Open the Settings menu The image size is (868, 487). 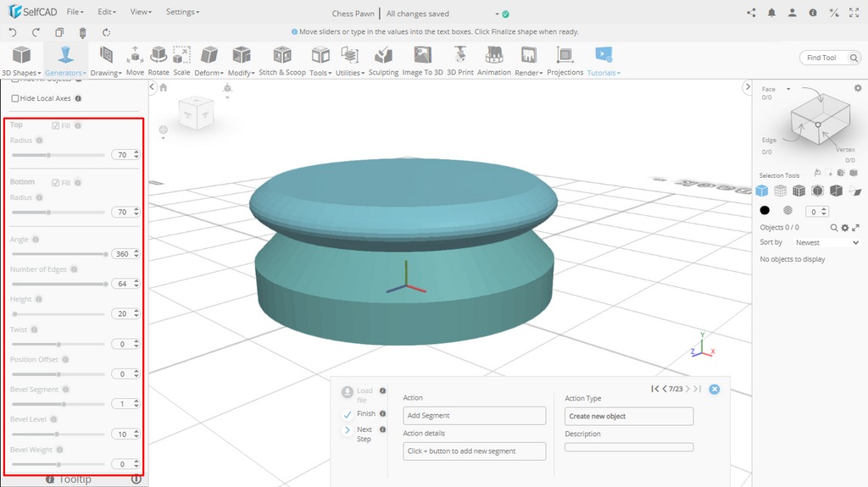pyautogui.click(x=182, y=12)
